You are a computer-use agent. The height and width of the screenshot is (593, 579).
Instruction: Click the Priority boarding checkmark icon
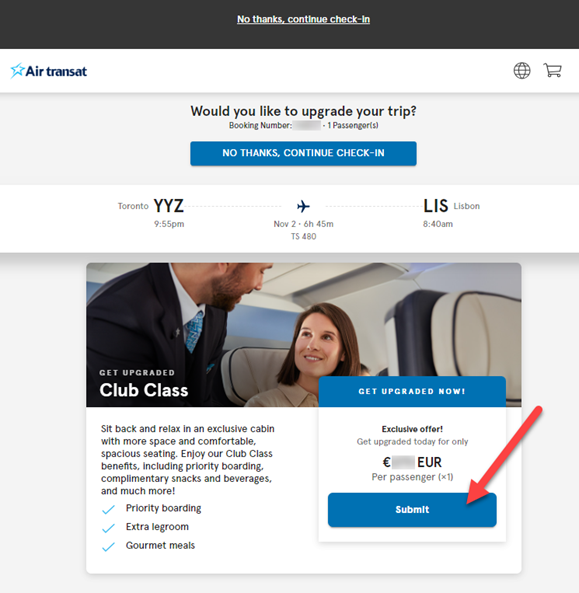[109, 509]
